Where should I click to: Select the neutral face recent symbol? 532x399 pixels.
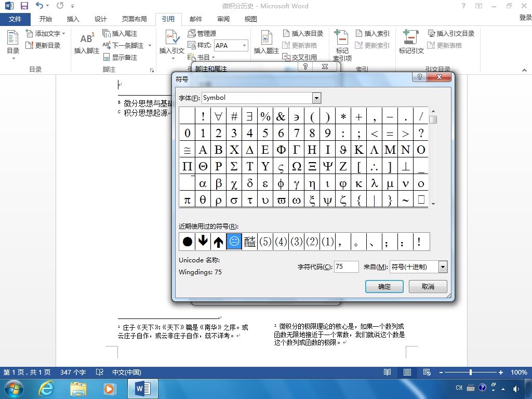tap(234, 242)
